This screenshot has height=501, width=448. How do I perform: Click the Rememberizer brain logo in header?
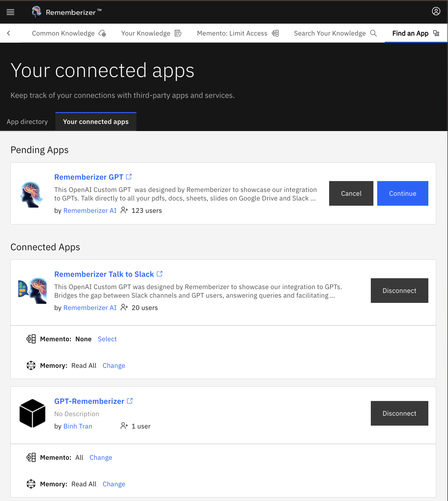coord(36,12)
